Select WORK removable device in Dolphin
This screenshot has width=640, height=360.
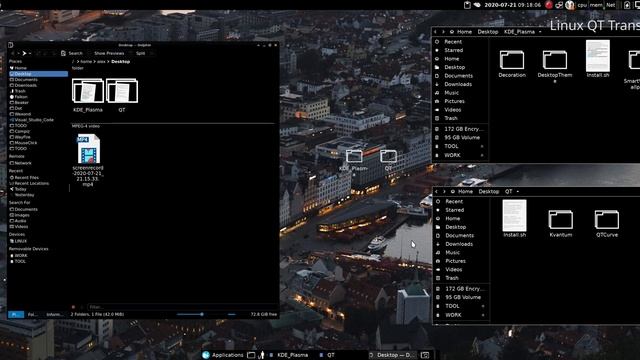19,256
